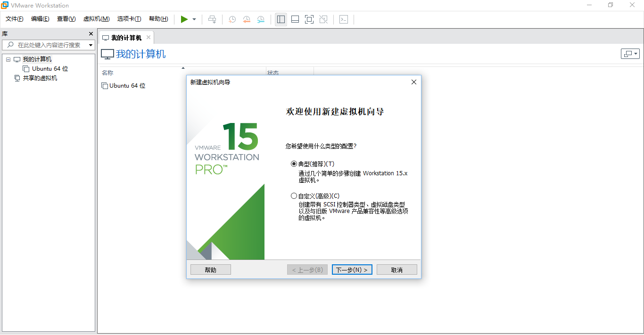The width and height of the screenshot is (644, 335).
Task: Open the 选项卡(T) menu
Action: tap(129, 19)
